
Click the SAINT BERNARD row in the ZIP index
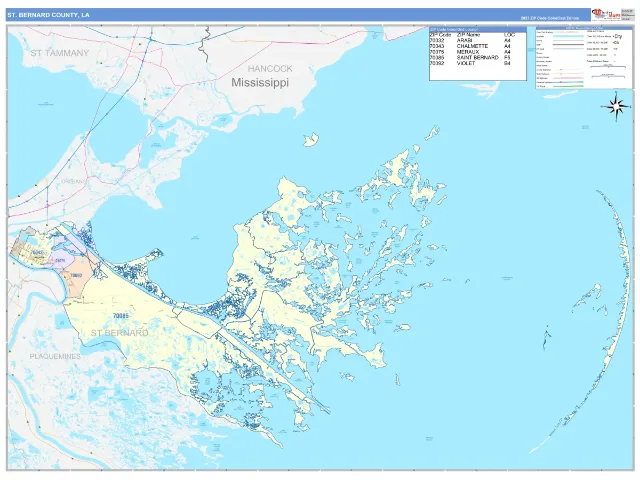(470, 58)
